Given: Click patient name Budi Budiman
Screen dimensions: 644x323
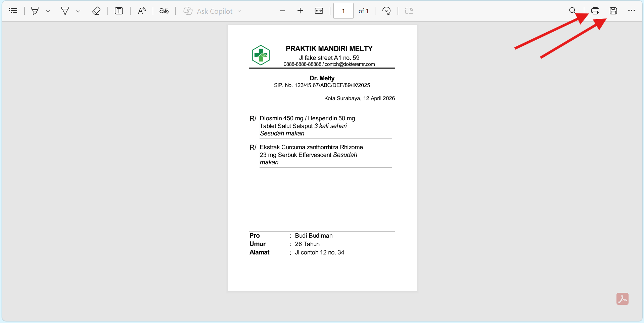Looking at the screenshot, I should 314,236.
